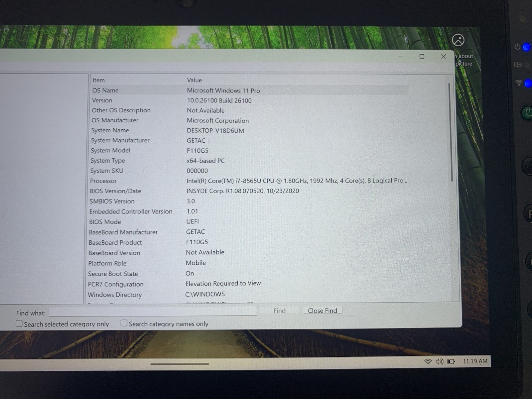Click value 'UEFI'
This screenshot has height=399, width=532.
(x=193, y=221)
